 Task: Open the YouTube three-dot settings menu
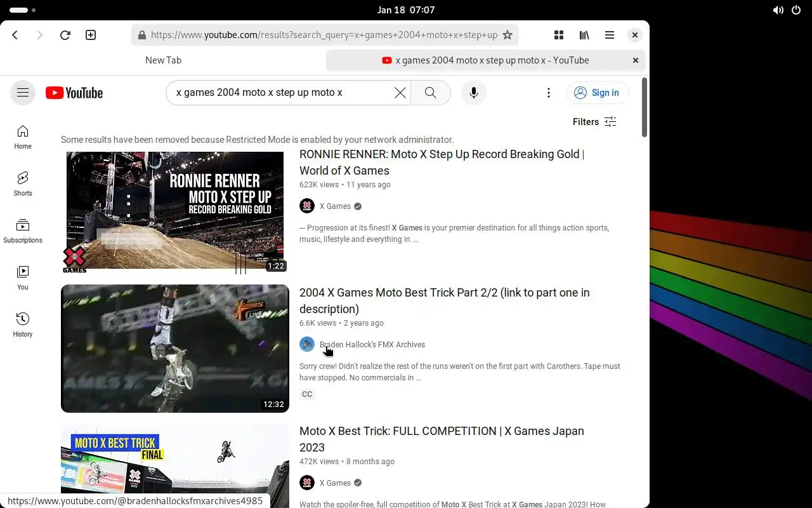[549, 93]
